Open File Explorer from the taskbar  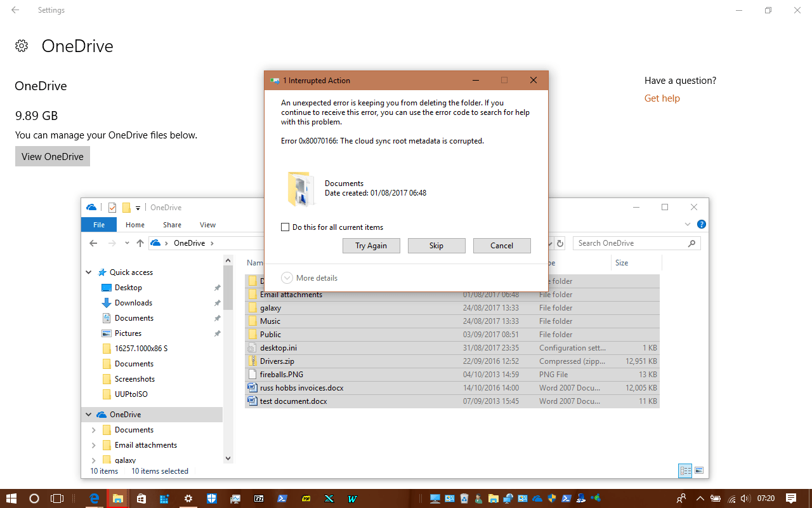(117, 499)
